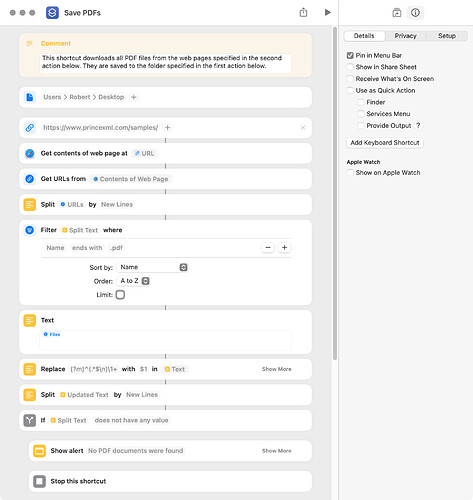Open the Order A to Z dropdown
Image resolution: width=473 pixels, height=500 pixels.
pyautogui.click(x=134, y=281)
